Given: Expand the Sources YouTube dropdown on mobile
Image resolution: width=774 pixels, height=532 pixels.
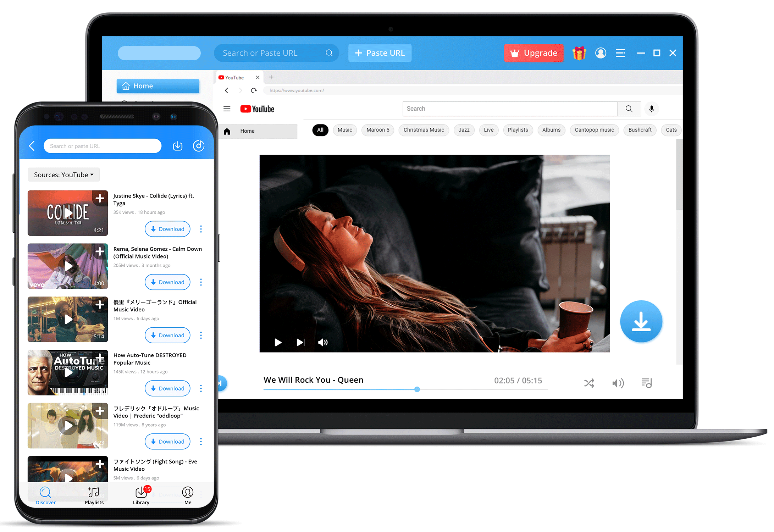Looking at the screenshot, I should coord(65,174).
